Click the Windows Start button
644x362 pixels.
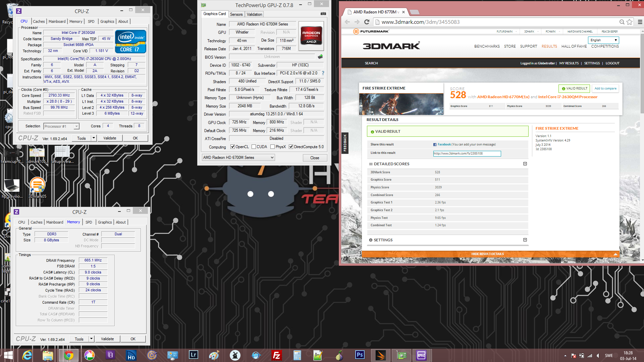(x=8, y=355)
